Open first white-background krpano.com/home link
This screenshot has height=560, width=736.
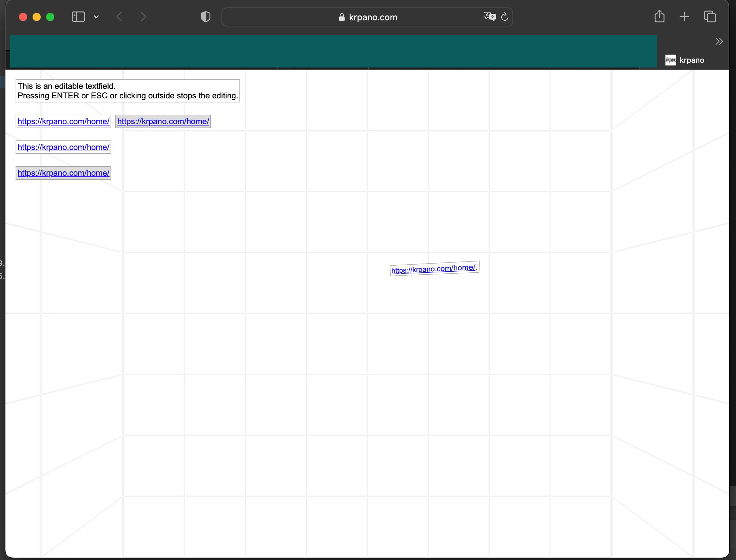[x=63, y=121]
